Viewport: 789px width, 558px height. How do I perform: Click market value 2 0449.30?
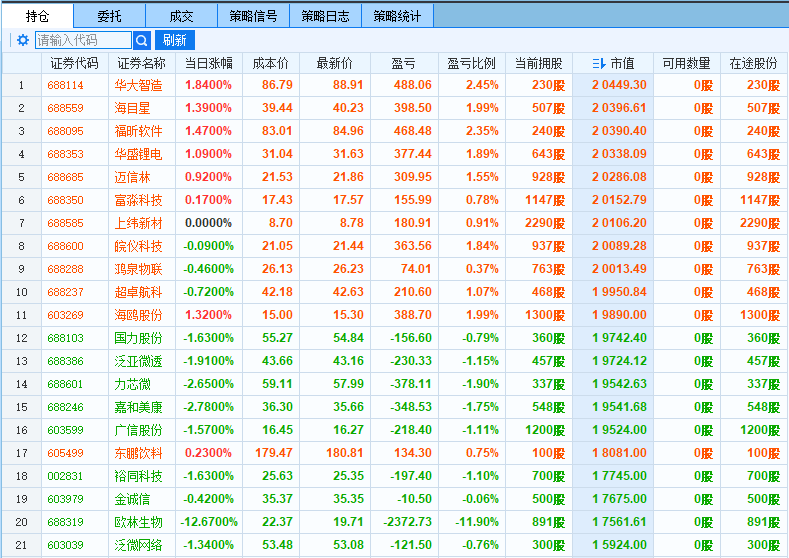coord(619,85)
